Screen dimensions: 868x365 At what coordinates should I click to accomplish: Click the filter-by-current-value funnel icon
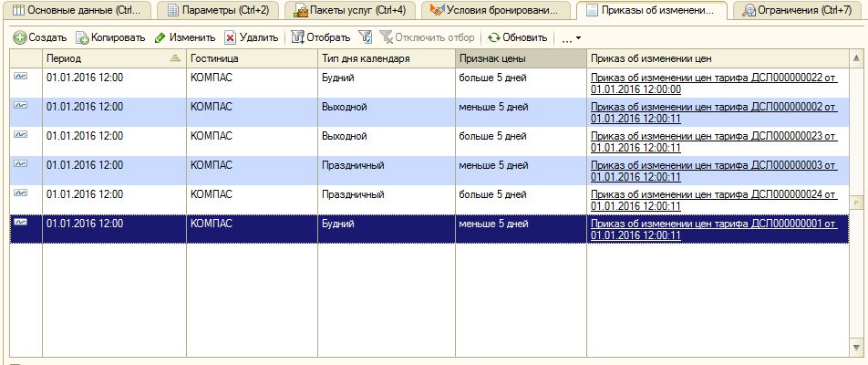pos(365,37)
